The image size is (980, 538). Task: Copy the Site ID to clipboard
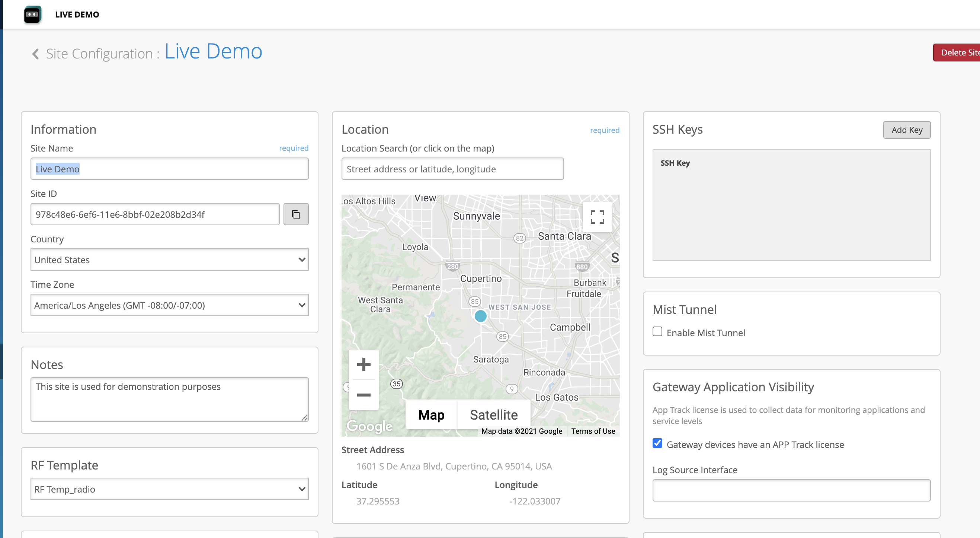(295, 214)
